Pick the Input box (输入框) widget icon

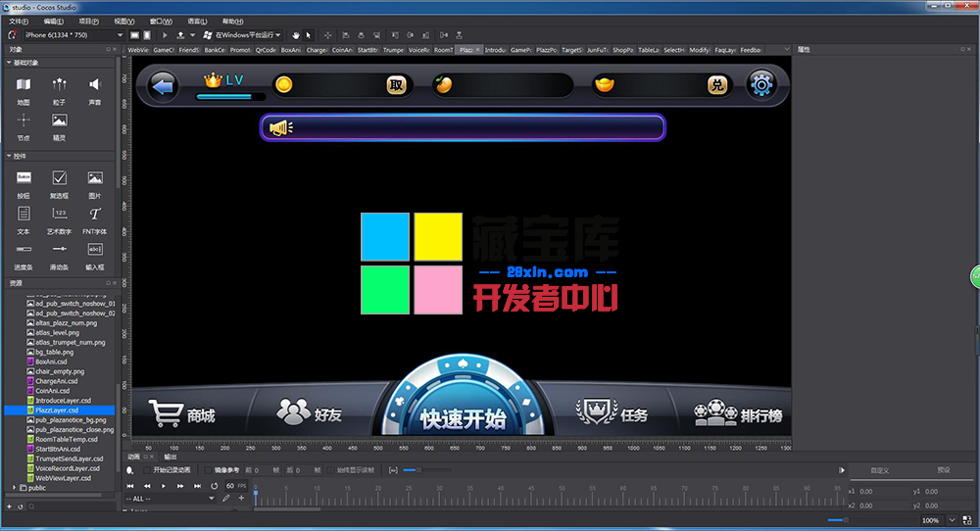click(95, 249)
